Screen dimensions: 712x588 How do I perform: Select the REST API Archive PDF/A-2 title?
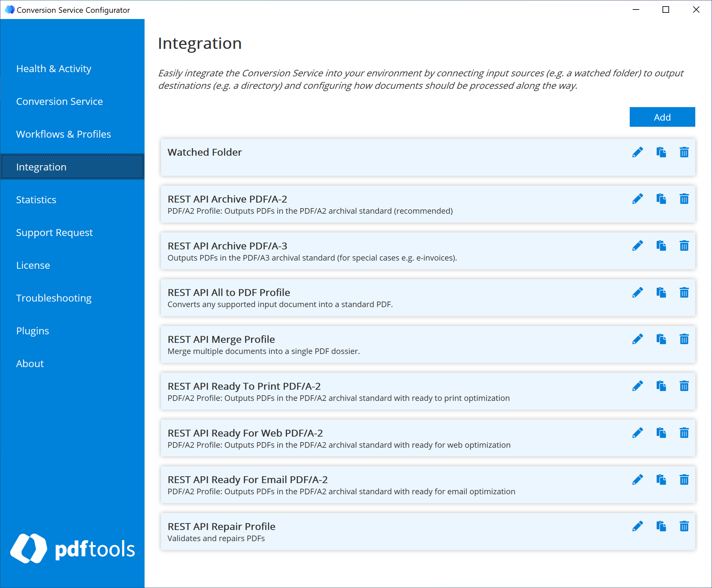coord(227,199)
